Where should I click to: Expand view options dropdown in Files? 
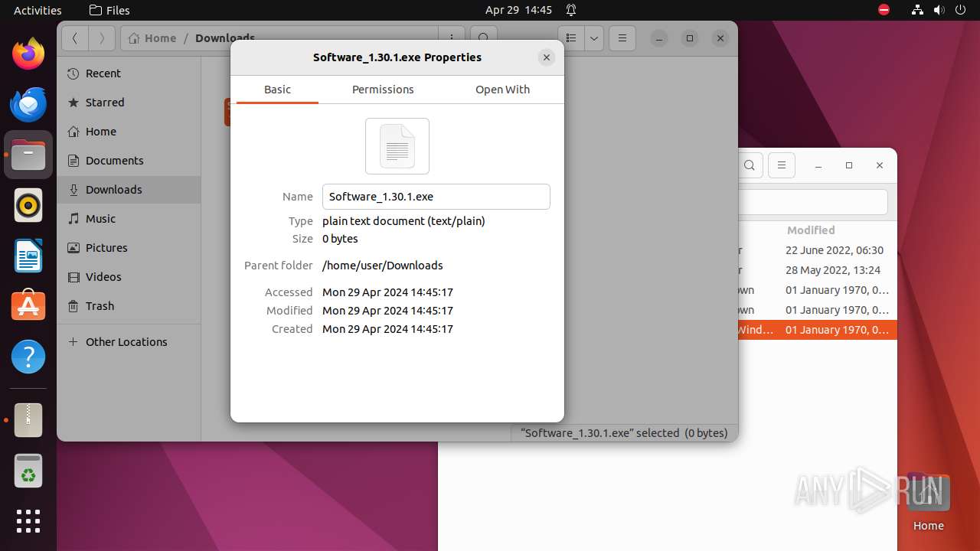[x=594, y=38]
